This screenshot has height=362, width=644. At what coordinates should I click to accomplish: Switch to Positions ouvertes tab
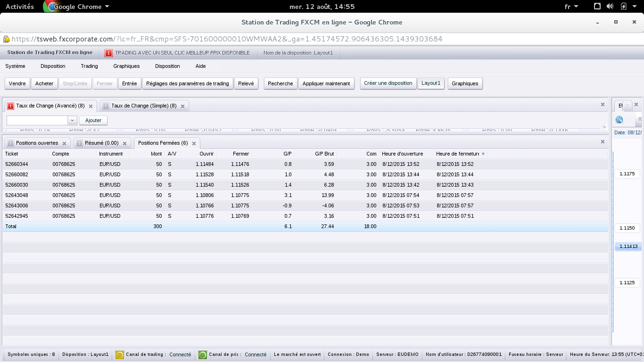pos(37,143)
